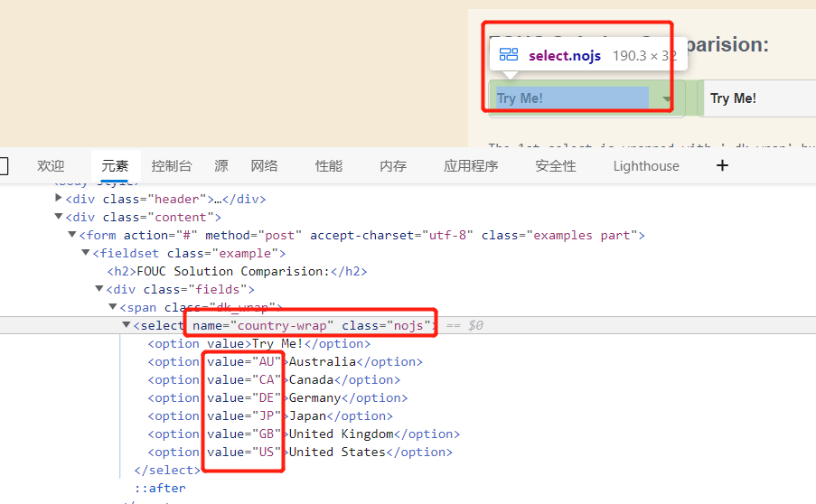Viewport: 816px width, 504px height.
Task: Select the option Try Me! line
Action: click(x=259, y=344)
